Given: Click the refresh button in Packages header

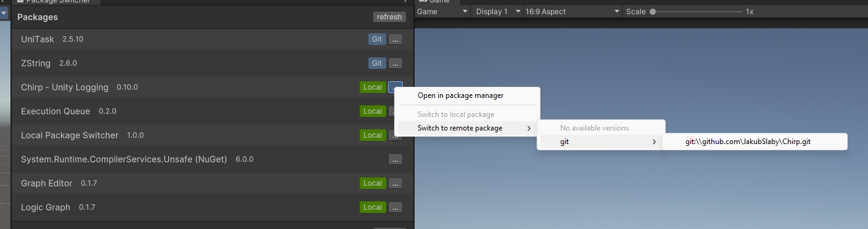Looking at the screenshot, I should tap(389, 17).
